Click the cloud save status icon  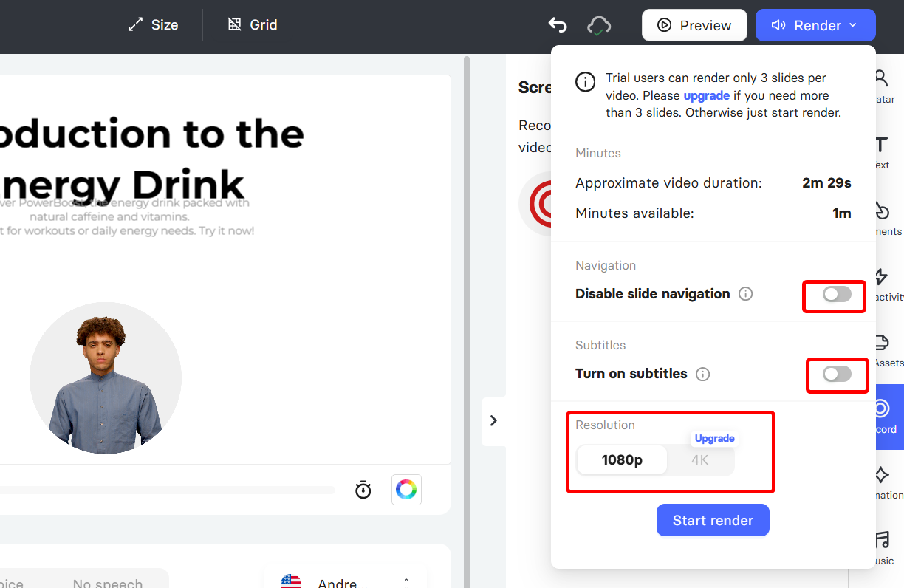(599, 26)
